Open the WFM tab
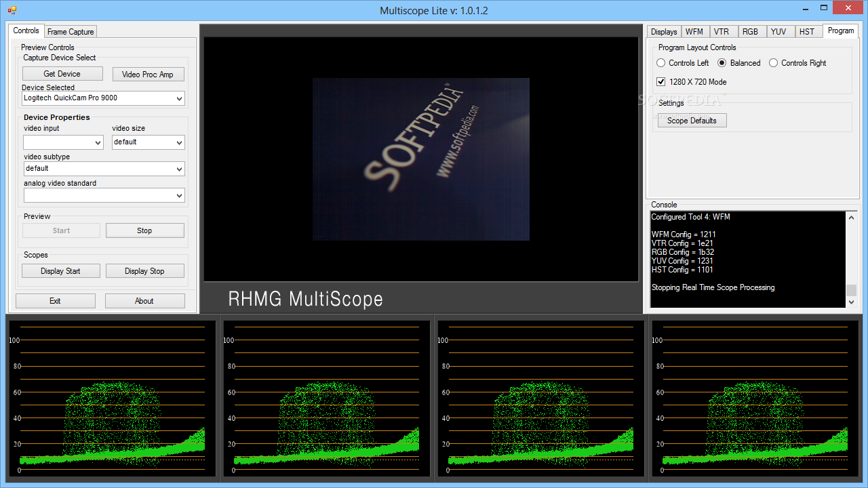This screenshot has width=868, height=488. 694,32
